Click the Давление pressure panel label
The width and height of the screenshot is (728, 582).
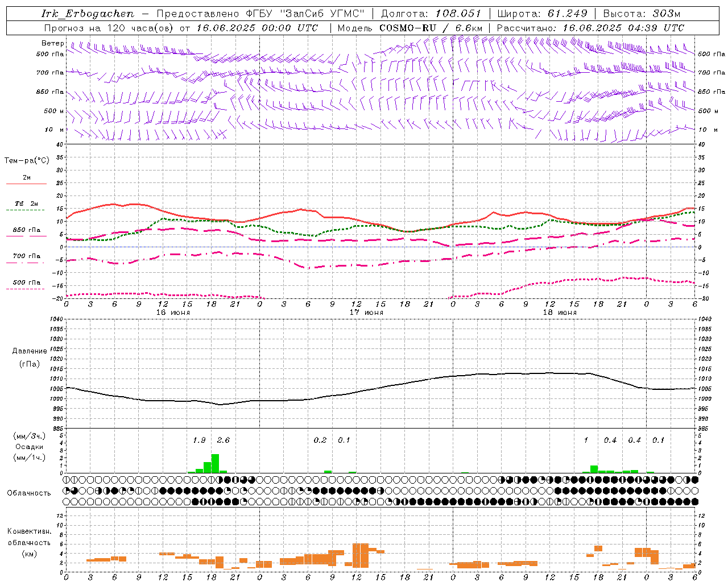[x=30, y=351]
